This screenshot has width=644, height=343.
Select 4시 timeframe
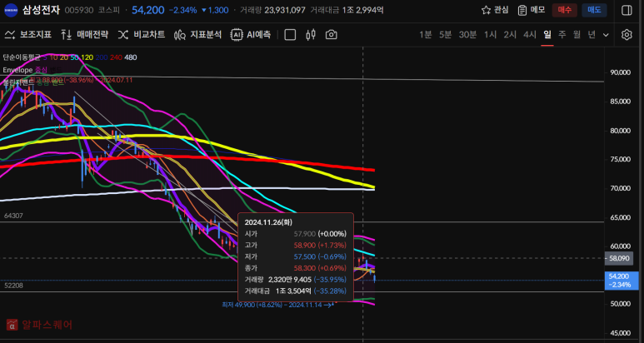[529, 35]
